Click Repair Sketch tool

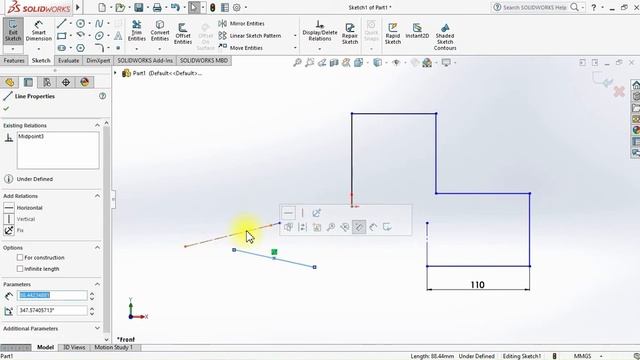click(350, 33)
